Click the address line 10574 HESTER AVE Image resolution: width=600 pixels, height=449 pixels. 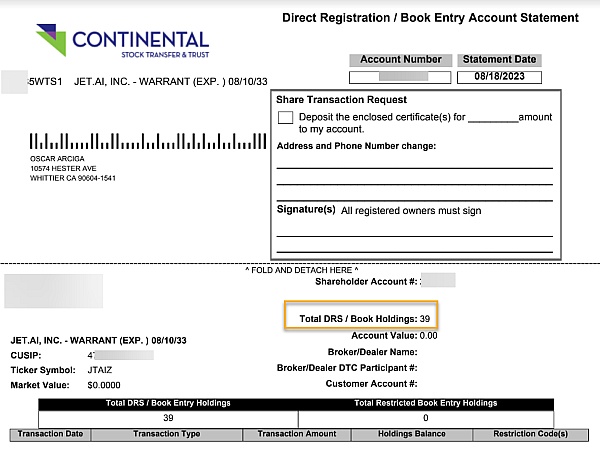point(64,168)
